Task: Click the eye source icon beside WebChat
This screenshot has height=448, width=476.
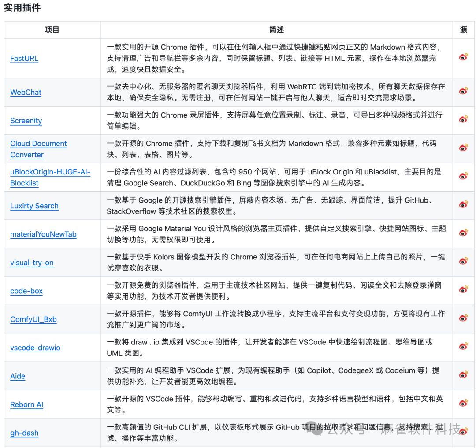Action: click(x=463, y=92)
